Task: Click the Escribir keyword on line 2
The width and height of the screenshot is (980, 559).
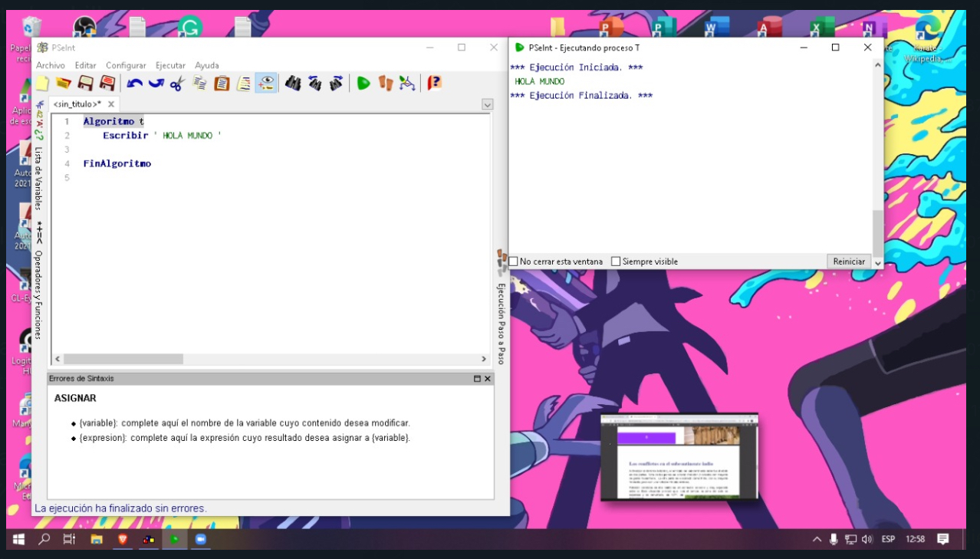Action: tap(125, 136)
